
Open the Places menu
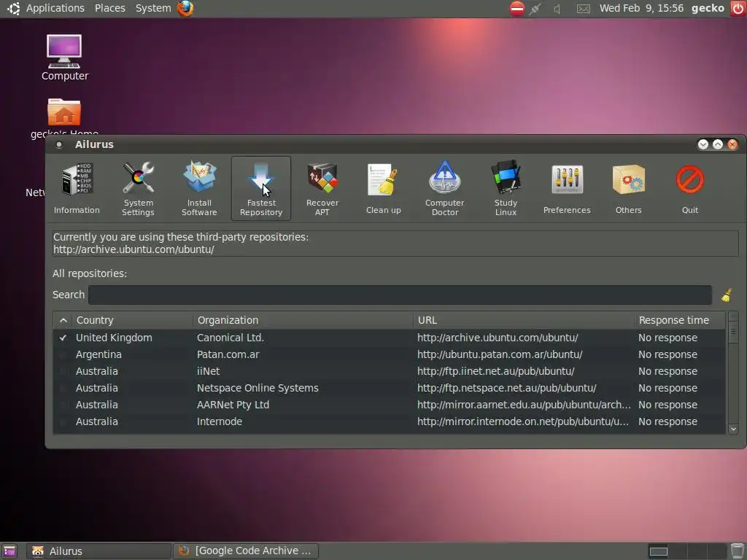coord(110,8)
